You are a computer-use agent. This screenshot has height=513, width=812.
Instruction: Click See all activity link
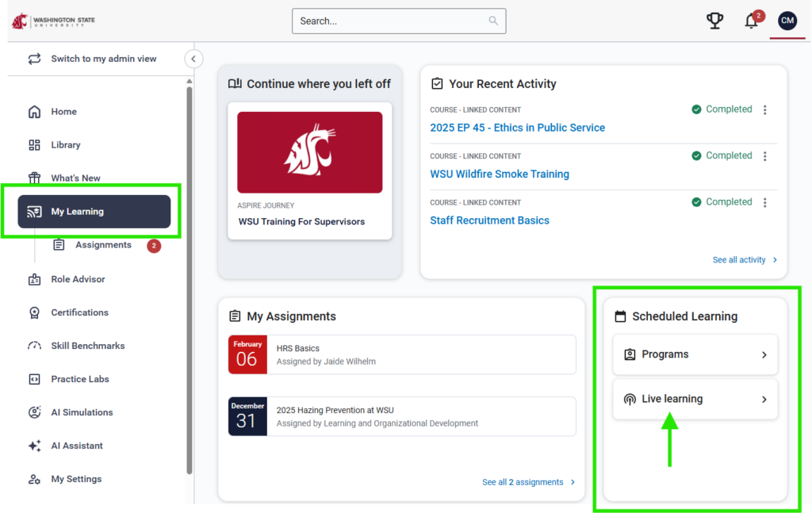(739, 260)
